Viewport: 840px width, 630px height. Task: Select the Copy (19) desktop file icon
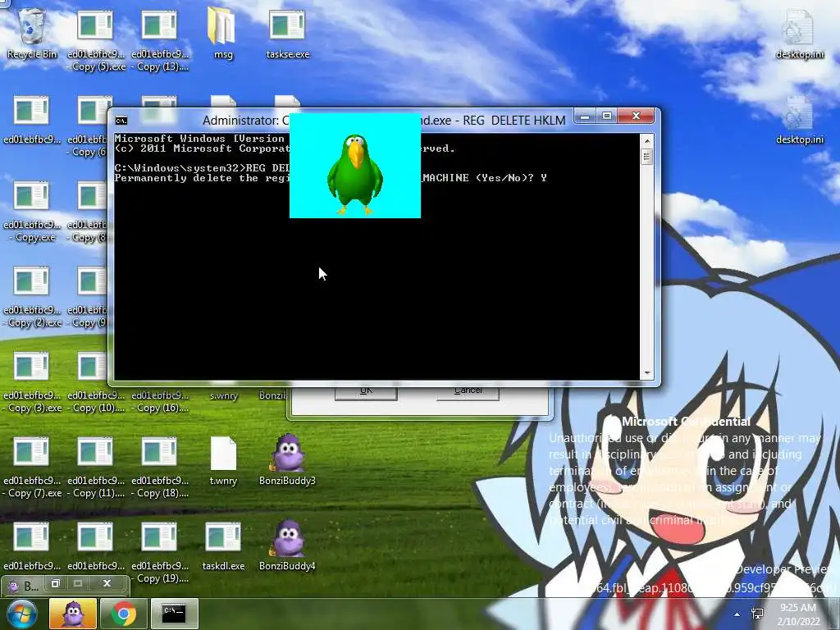tap(160, 552)
